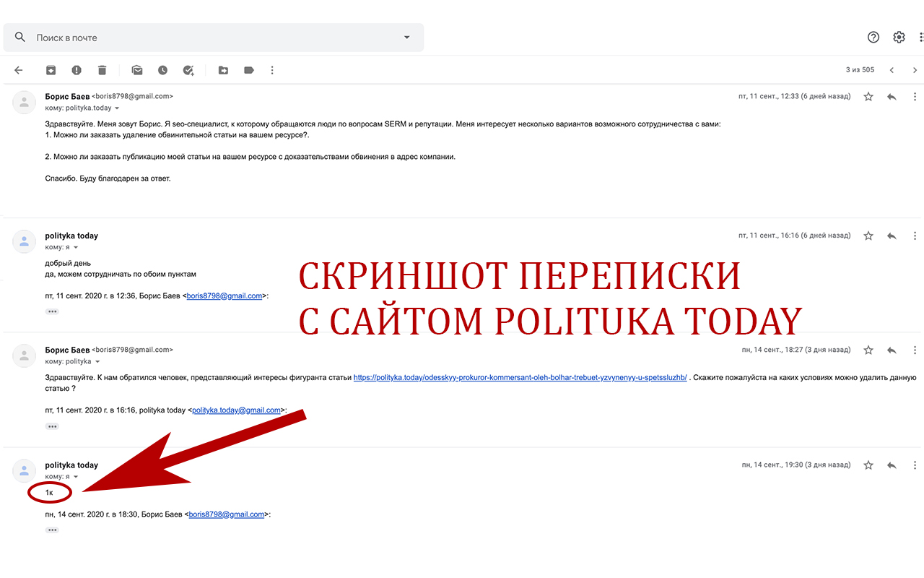The image size is (924, 578).
Task: Click the search magnifier icon
Action: click(x=20, y=37)
